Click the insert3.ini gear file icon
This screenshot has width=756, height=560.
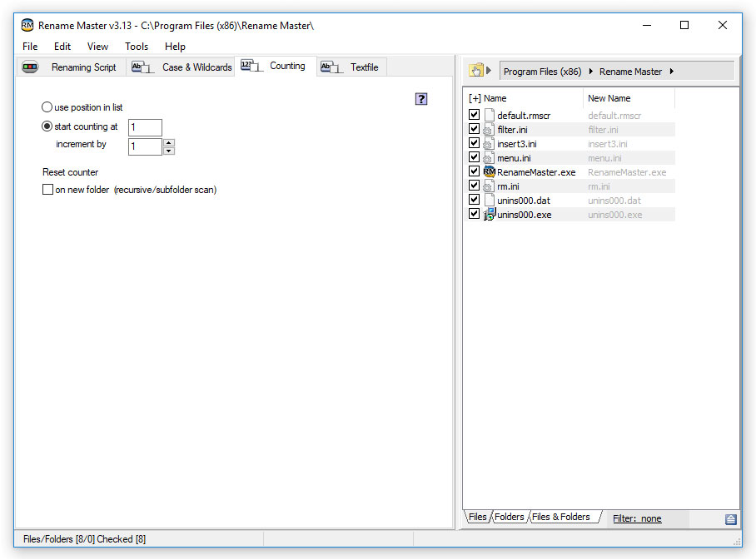pos(489,144)
